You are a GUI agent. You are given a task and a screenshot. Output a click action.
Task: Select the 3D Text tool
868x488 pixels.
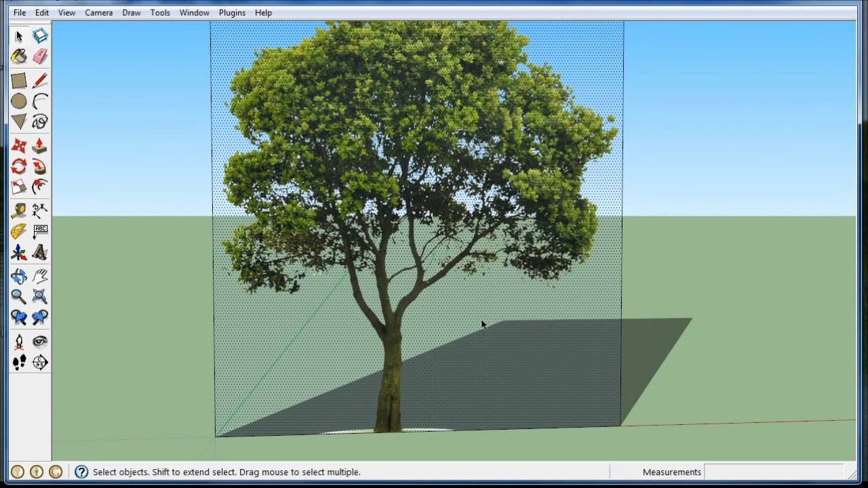pyautogui.click(x=40, y=252)
